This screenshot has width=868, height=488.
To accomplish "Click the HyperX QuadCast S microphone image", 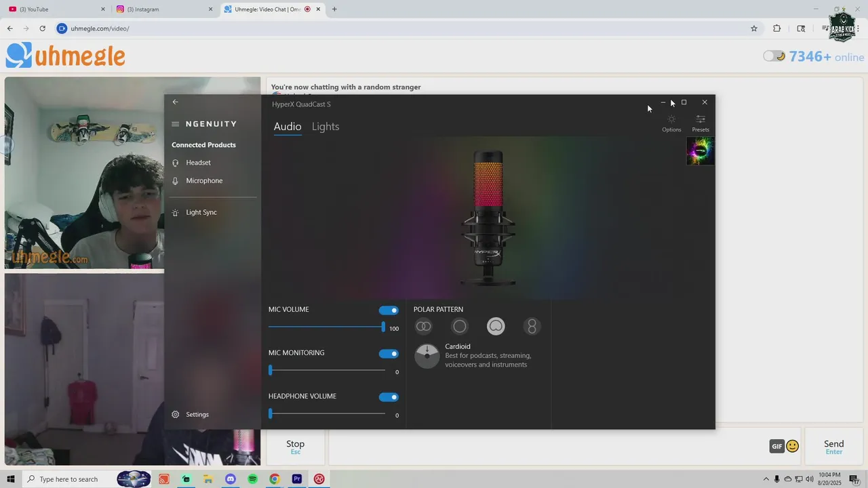I will [x=489, y=217].
